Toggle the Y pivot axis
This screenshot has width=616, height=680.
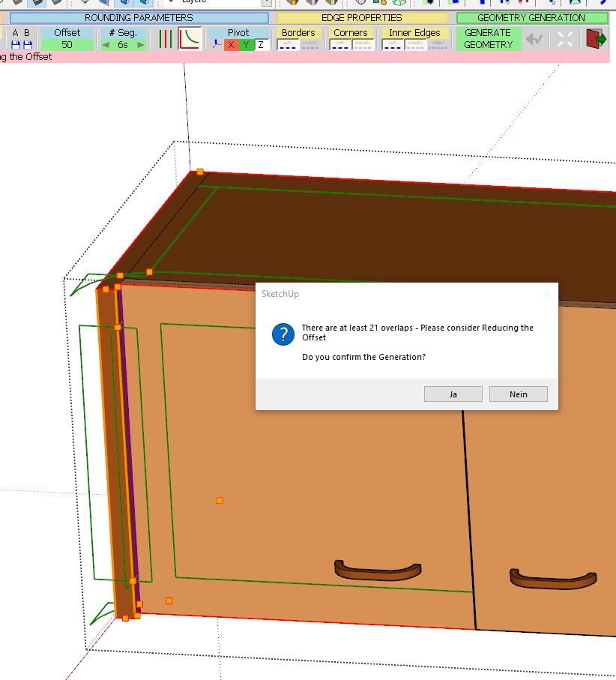tap(246, 45)
